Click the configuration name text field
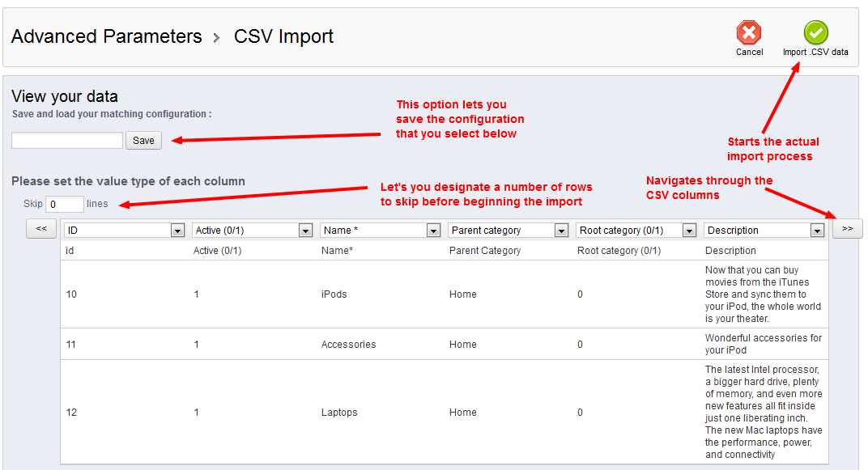This screenshot has width=868, height=470. click(67, 141)
